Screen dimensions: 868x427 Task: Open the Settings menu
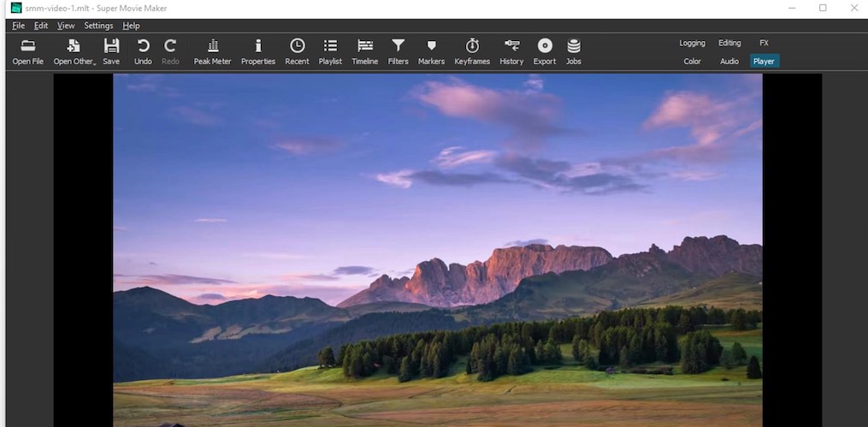[98, 26]
